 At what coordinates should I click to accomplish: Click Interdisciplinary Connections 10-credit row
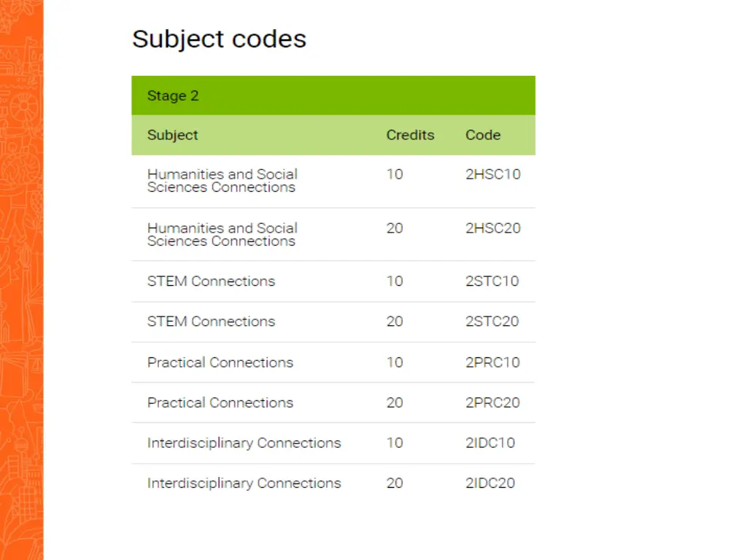[x=333, y=443]
